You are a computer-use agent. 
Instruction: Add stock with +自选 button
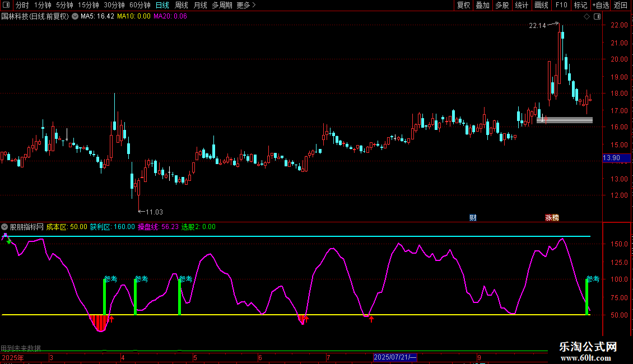[x=600, y=6]
